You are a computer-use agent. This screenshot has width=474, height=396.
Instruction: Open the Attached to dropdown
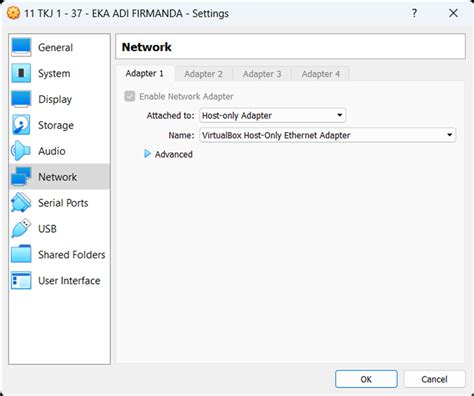pyautogui.click(x=272, y=116)
